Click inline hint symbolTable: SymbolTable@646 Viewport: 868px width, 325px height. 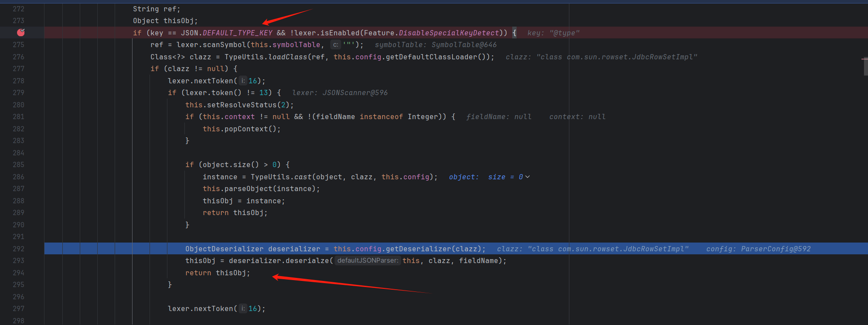(436, 44)
